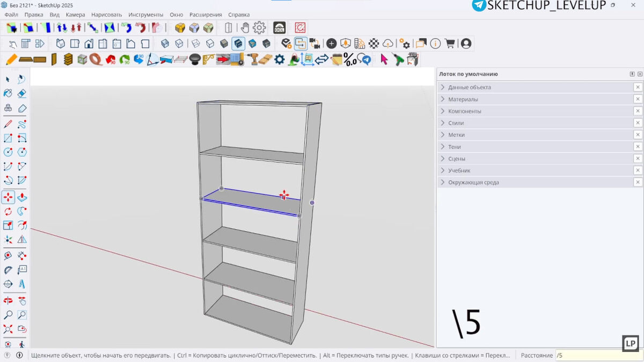Select the Eraser tool in left toolbar

pyautogui.click(x=22, y=93)
